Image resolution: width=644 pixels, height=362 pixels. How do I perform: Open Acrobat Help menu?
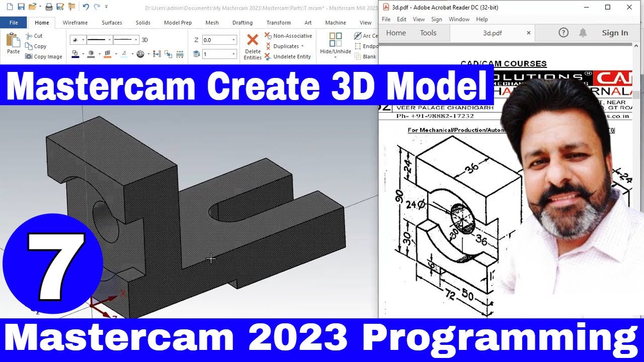tap(482, 19)
